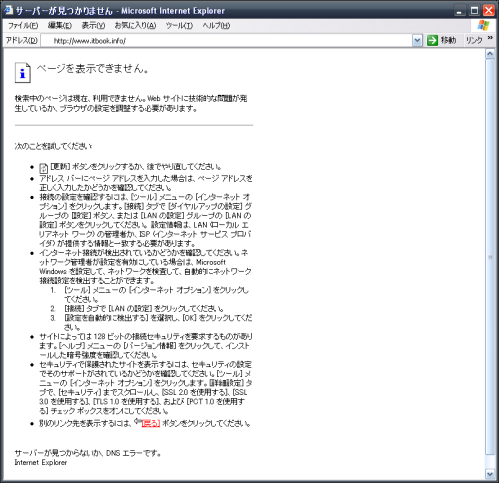Close the Internet Explorer window
Screen dimensions: 499x483
pyautogui.click(x=489, y=11)
